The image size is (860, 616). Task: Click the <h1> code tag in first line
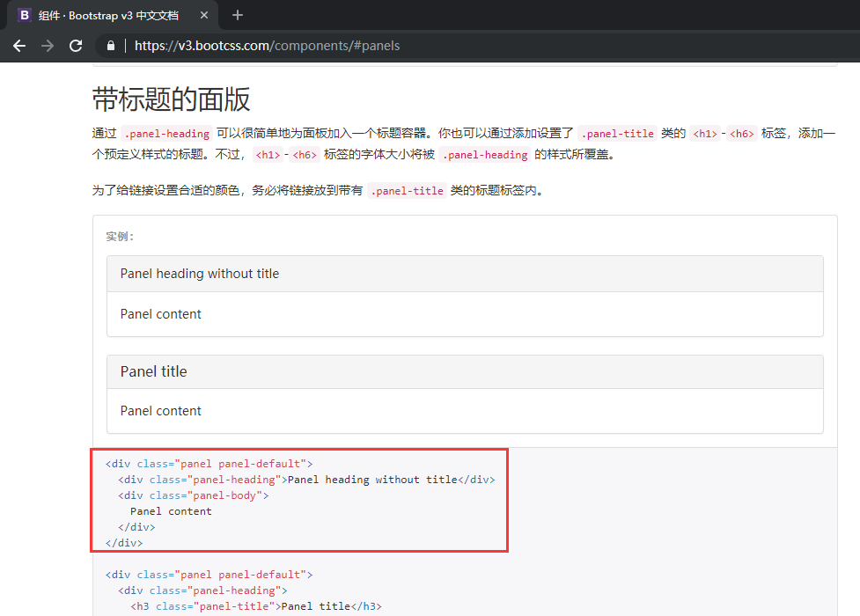tap(705, 133)
